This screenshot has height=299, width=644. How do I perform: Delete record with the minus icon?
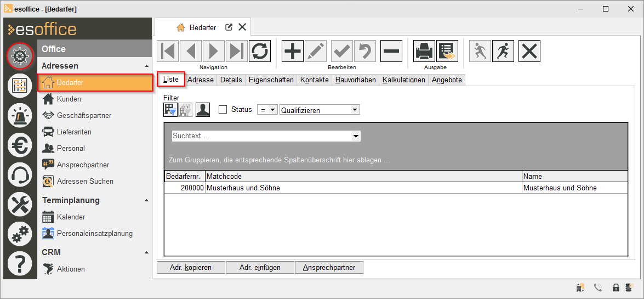(391, 52)
